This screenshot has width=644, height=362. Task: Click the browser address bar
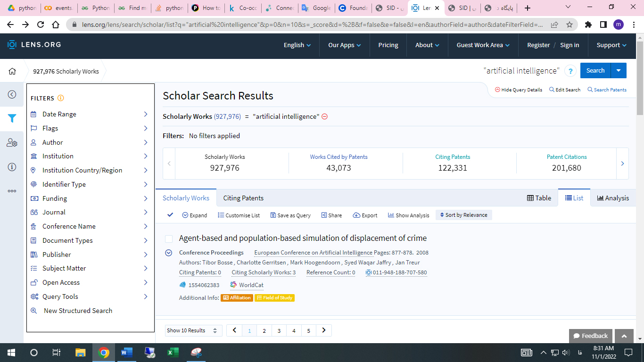click(311, 25)
